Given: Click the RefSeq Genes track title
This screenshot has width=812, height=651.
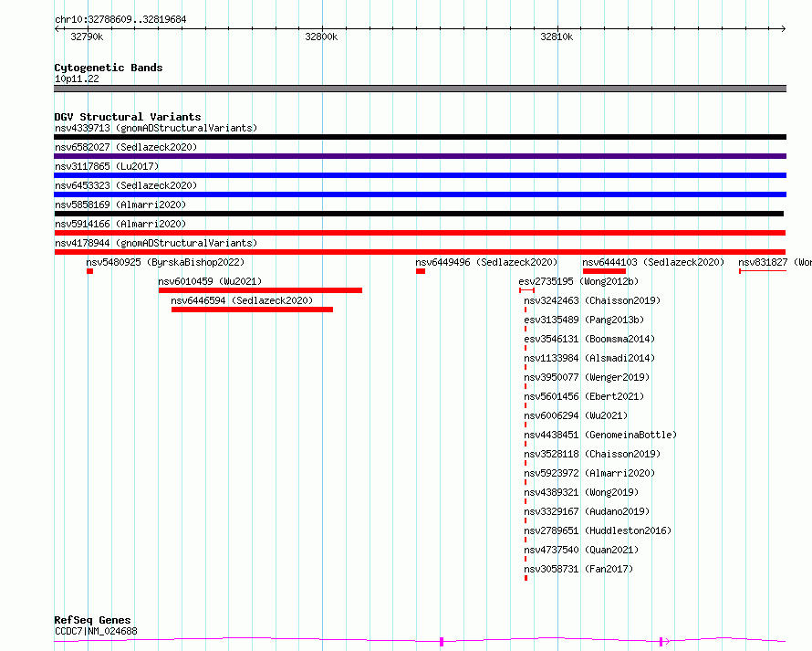Looking at the screenshot, I should [92, 620].
